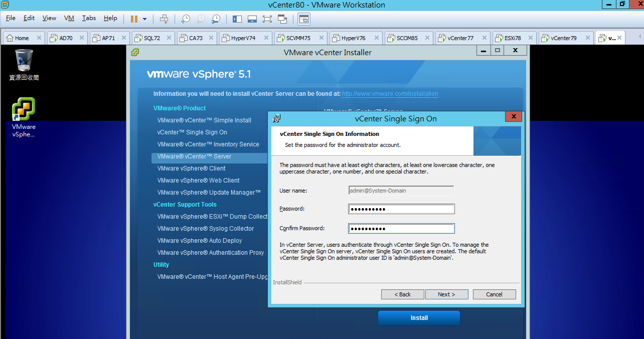
Task: Select the VMware vSphere desktop shortcut
Action: click(x=24, y=117)
